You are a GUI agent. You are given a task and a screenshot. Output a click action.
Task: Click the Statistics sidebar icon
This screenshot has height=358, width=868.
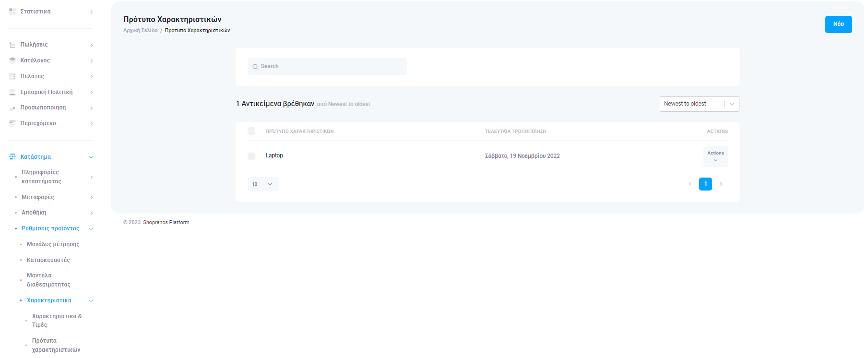click(12, 12)
